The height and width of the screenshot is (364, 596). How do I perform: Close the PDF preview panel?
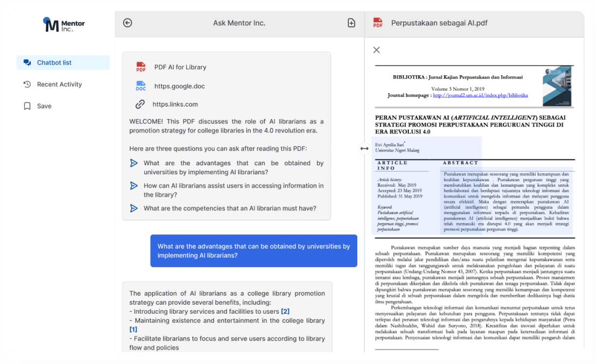[376, 50]
